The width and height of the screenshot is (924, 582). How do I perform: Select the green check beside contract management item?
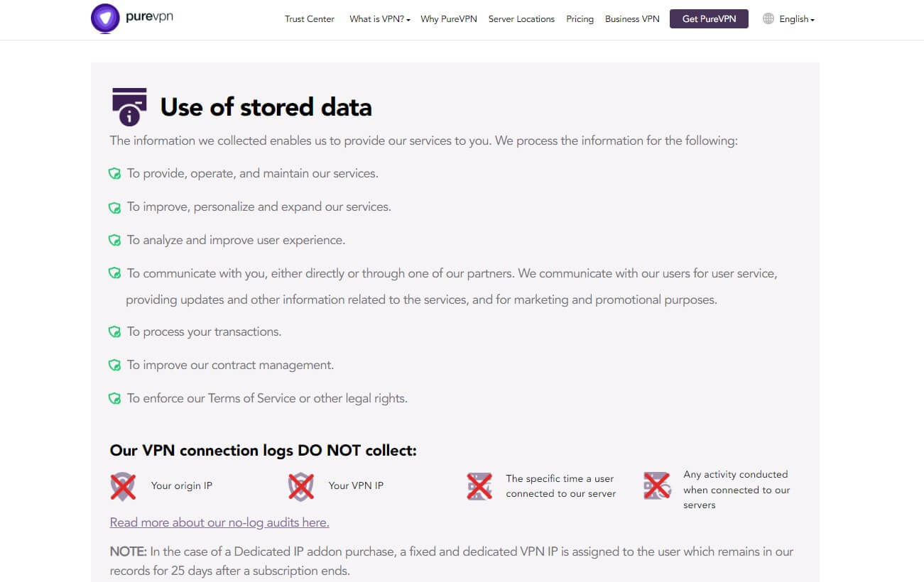pos(115,364)
